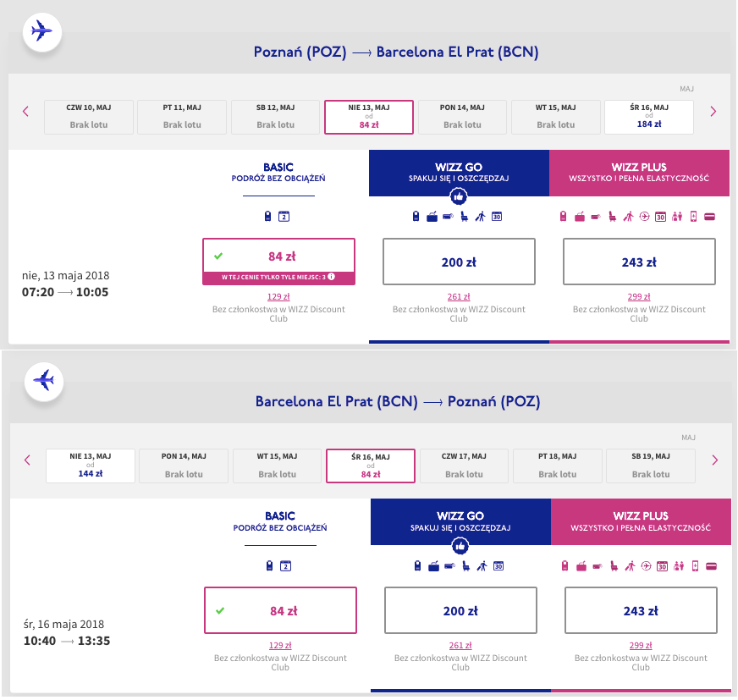Image resolution: width=738 pixels, height=700 pixels.
Task: Select outbound date NIE 13, MAJ 84 zł
Action: pos(369,117)
